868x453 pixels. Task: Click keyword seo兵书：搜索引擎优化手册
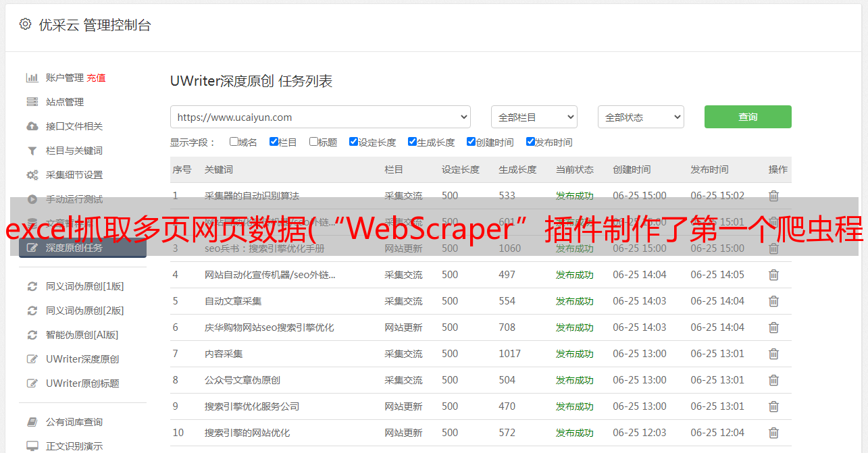[x=265, y=248]
